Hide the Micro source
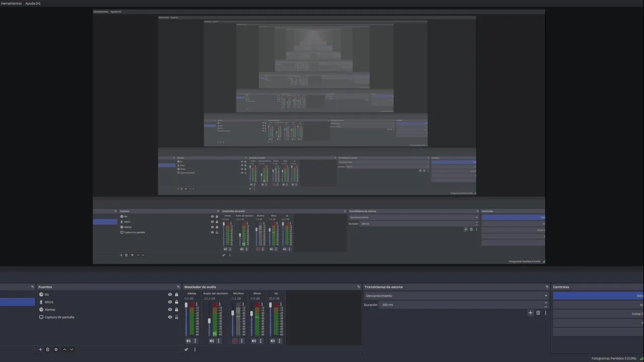Image resolution: width=644 pixels, height=362 pixels. 170,302
